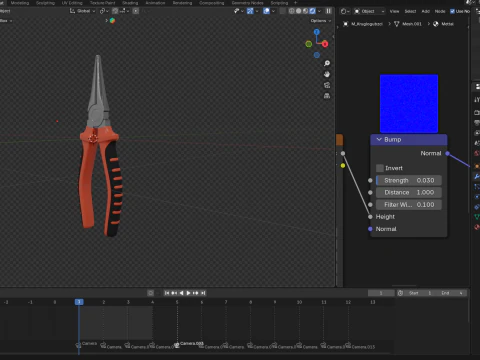Toggle the overlays button in viewport header
The height and width of the screenshot is (360, 480).
(266, 11)
